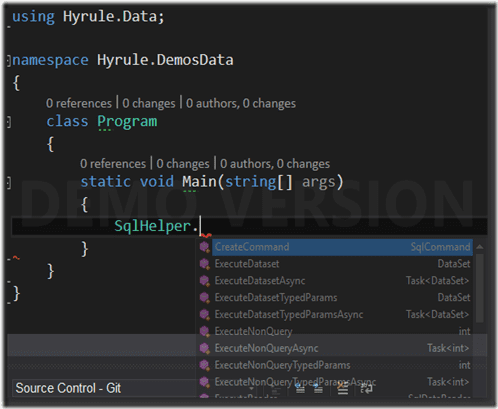Click the using keyword on the first line
This screenshot has height=409, width=498.
point(33,17)
